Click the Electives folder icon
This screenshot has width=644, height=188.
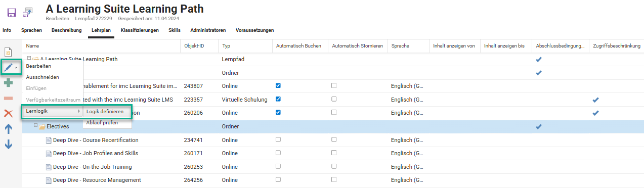point(42,126)
